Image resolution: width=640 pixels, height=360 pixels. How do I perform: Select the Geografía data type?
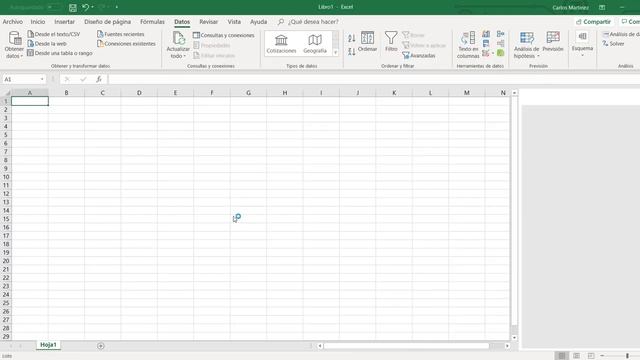click(x=315, y=43)
